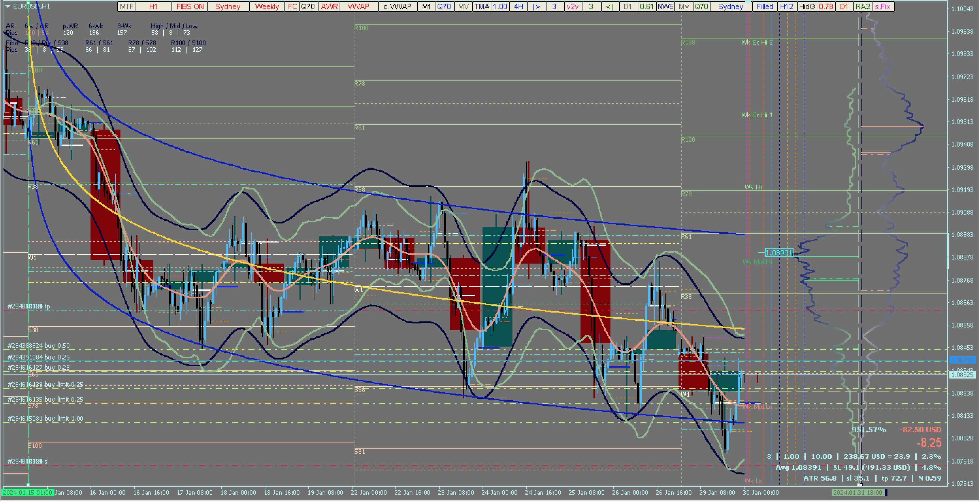Click the MTF button
Image resolution: width=980 pixels, height=502 pixels.
126,6
